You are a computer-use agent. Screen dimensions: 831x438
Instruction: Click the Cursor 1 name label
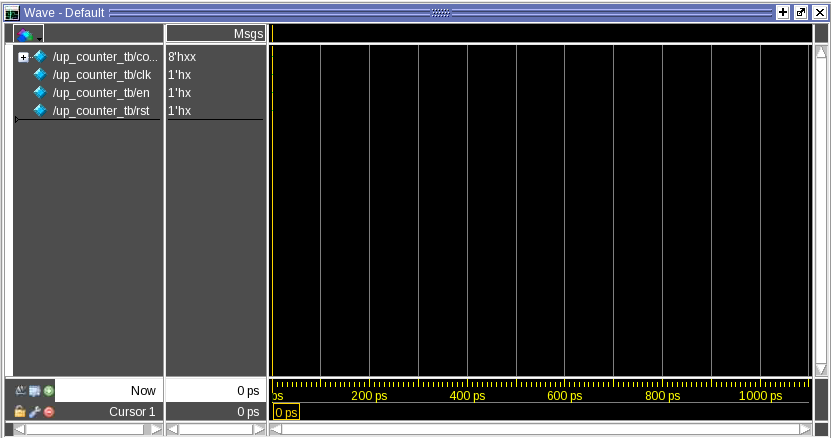[x=132, y=411]
